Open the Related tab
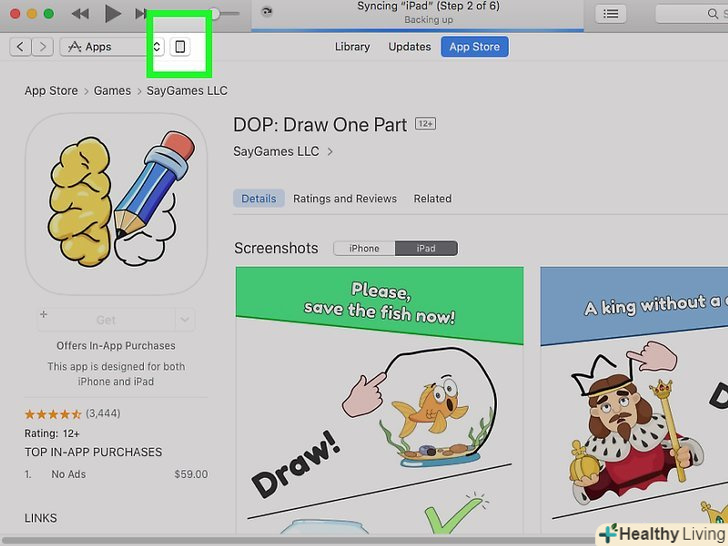The image size is (728, 546). click(x=433, y=199)
